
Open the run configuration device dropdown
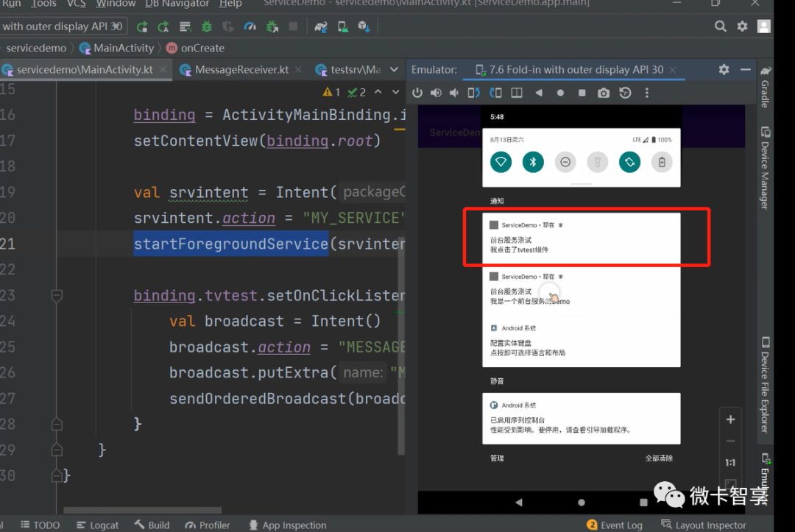coord(62,26)
